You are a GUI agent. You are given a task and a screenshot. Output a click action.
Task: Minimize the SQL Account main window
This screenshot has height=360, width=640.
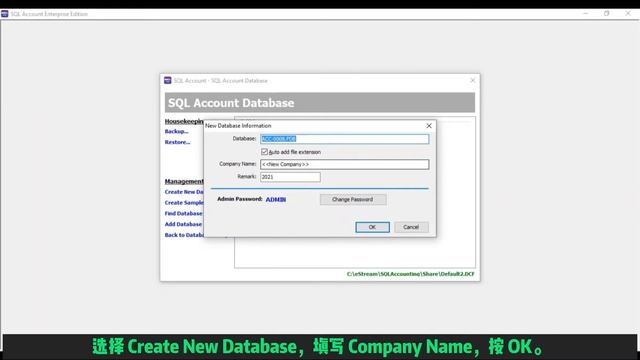pos(586,13)
